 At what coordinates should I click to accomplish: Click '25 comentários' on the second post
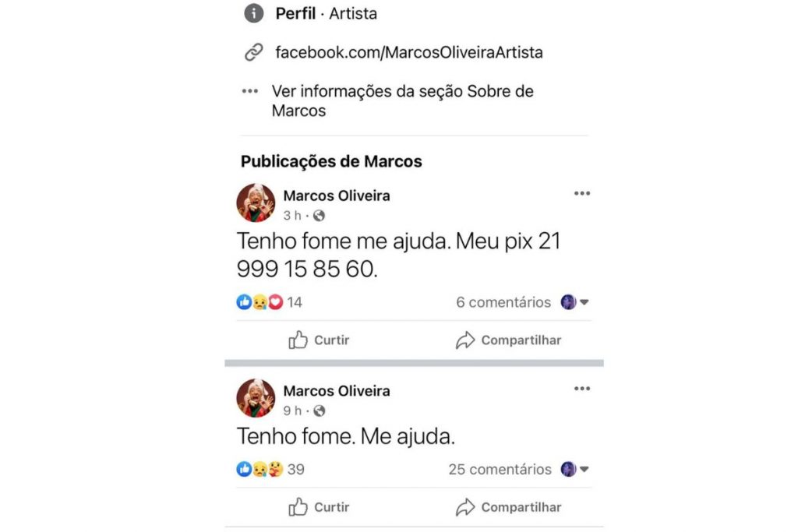coord(500,469)
